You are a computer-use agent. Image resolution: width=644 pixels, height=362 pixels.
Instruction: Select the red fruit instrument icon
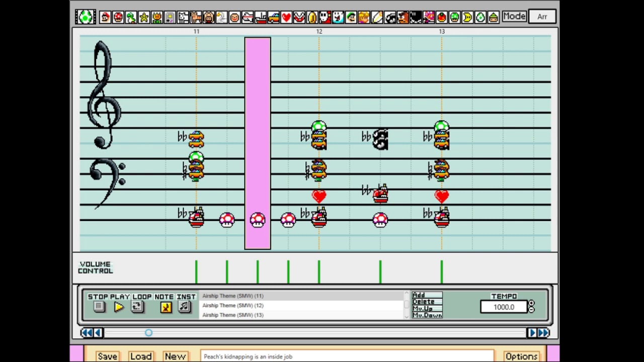442,18
